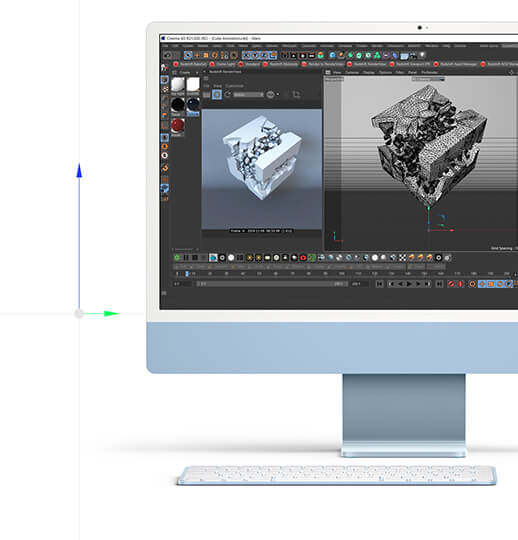Viewport: 518px width, 540px height.
Task: Select the Rotate tool in top toolbar
Action: 215,55
